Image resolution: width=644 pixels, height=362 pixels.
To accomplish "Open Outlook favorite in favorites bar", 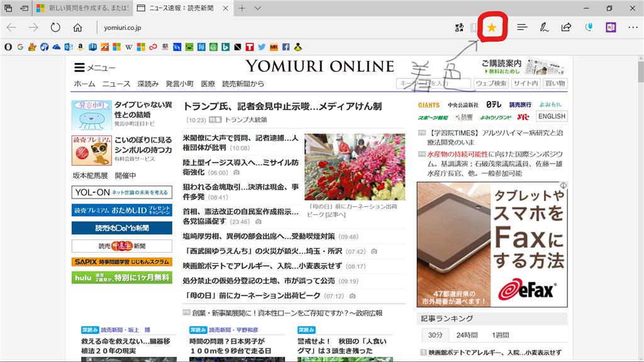I will (x=69, y=47).
